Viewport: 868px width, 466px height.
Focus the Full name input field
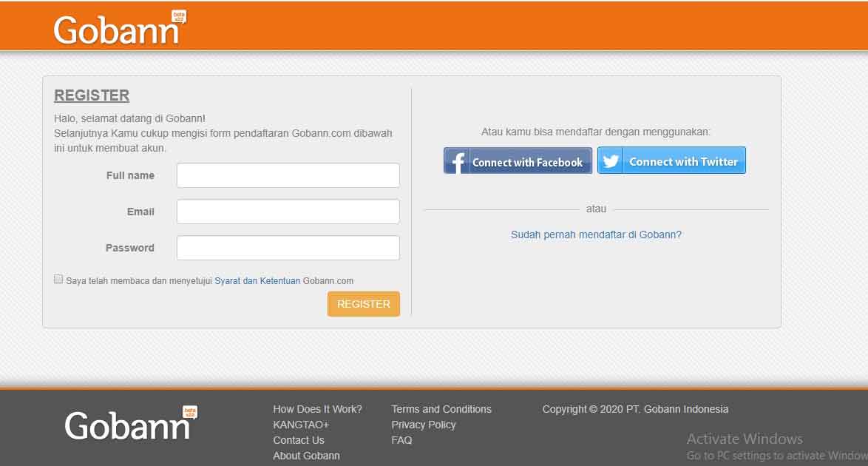point(288,175)
